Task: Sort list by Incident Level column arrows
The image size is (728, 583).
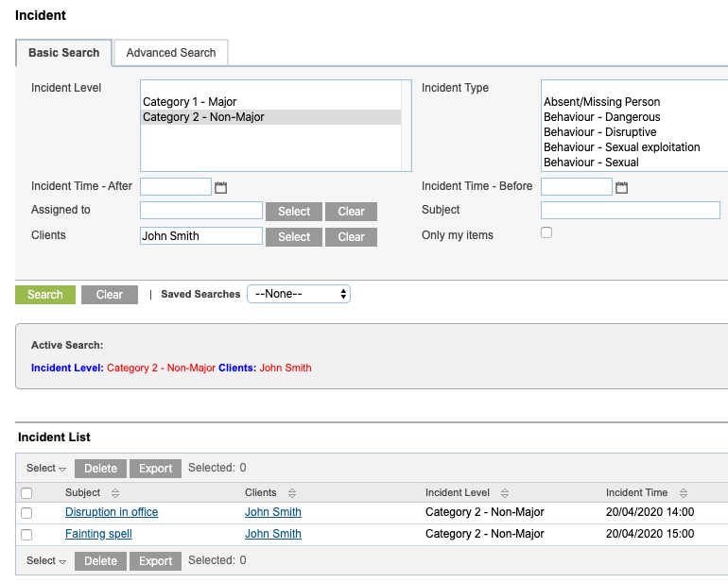Action: tap(505, 493)
